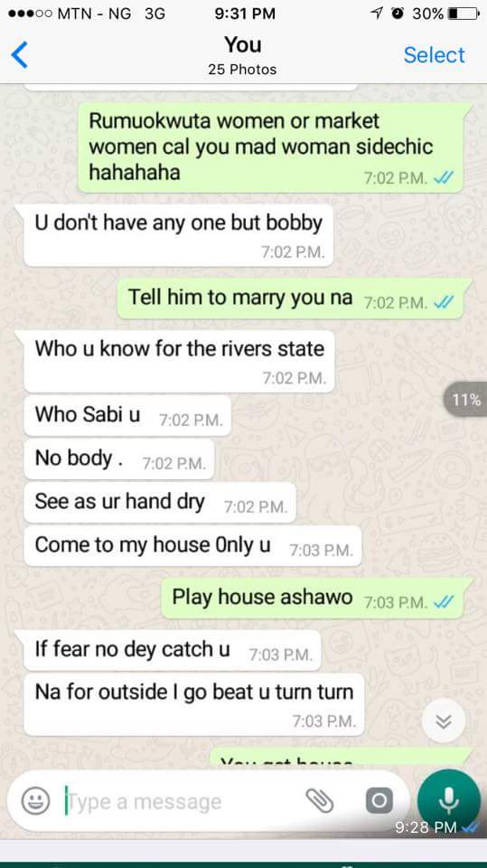Image resolution: width=487 pixels, height=868 pixels.
Task: Tap the location arrow status icon
Action: tap(377, 14)
